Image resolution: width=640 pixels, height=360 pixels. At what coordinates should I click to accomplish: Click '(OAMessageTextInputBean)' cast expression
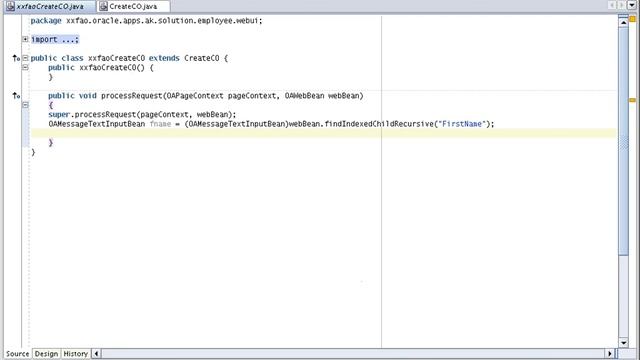(x=237, y=124)
